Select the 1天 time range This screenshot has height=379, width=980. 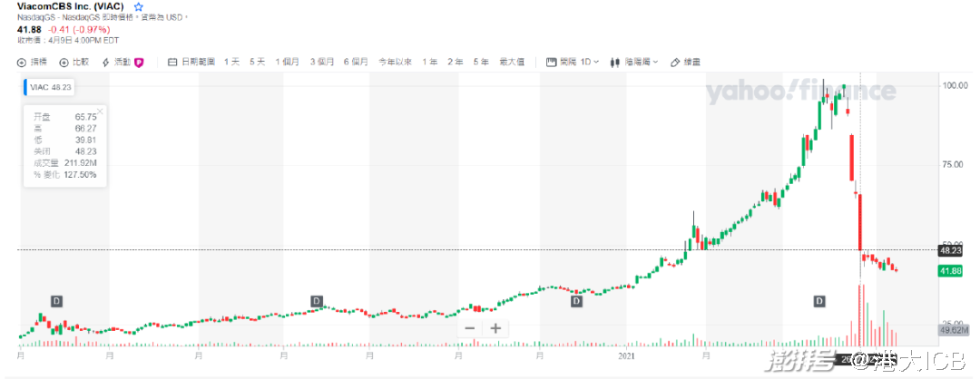pos(232,62)
